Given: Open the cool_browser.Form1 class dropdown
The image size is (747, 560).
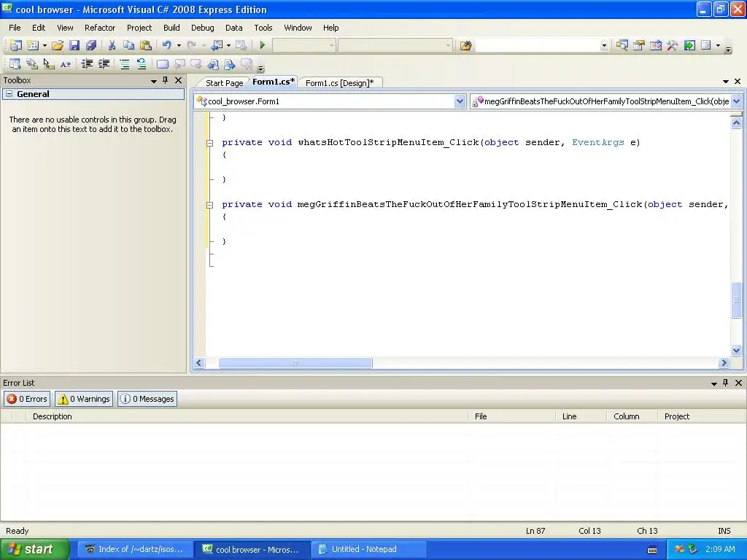Looking at the screenshot, I should (x=460, y=101).
